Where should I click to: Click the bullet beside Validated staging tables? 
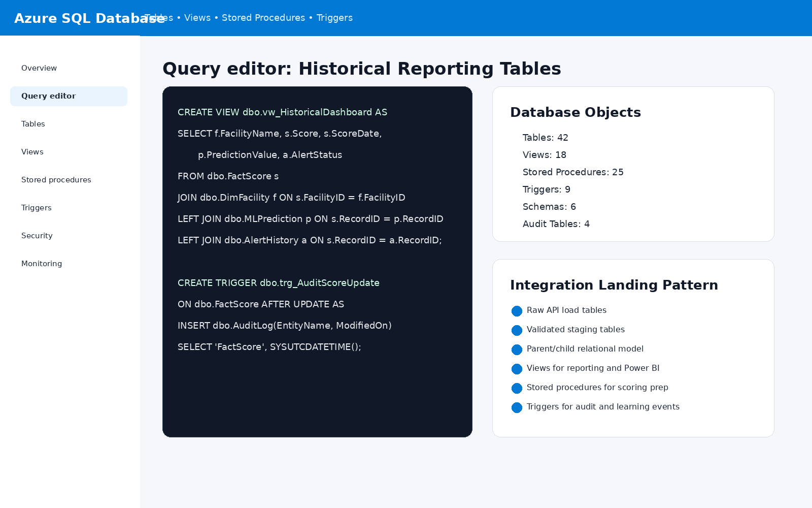pos(517,330)
